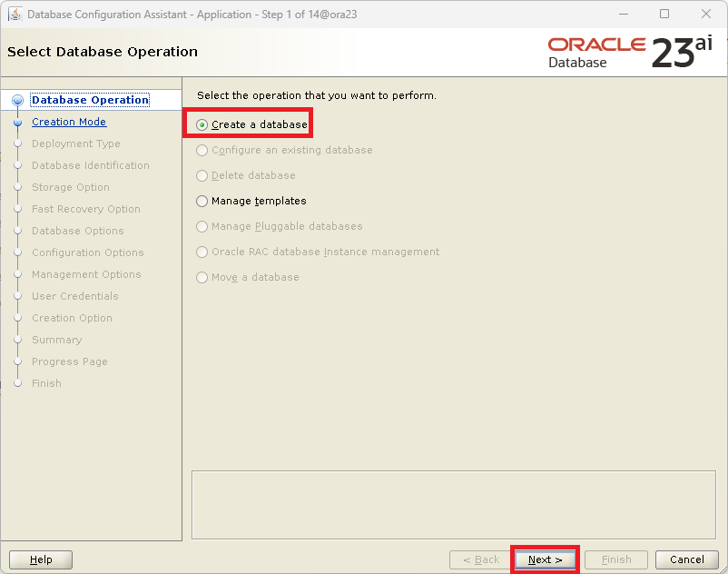This screenshot has width=728, height=574.
Task: Click the Select Database Operation heading
Action: coord(103,52)
